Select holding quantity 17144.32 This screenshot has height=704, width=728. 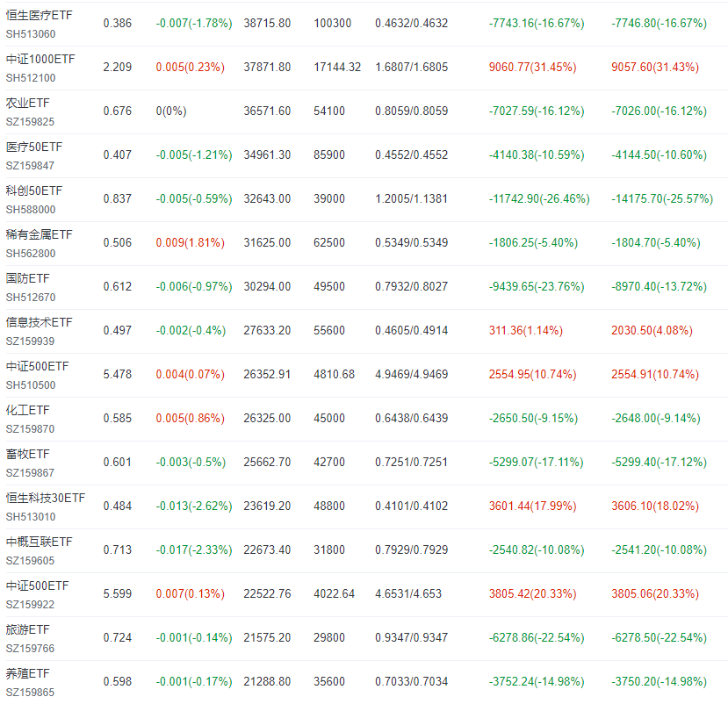tap(337, 67)
